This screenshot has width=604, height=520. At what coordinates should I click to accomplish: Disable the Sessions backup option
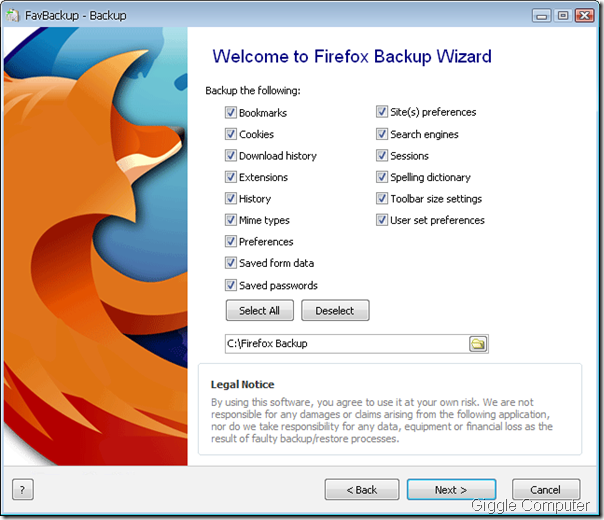tap(381, 156)
